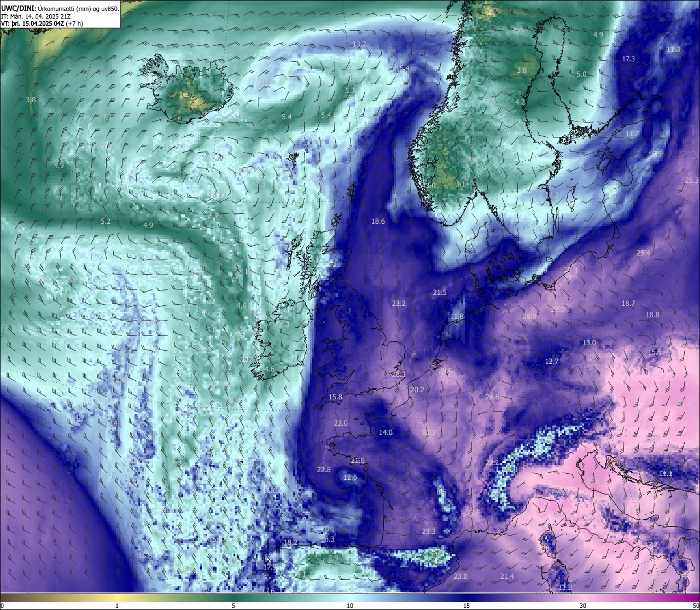Click the map value 21.6
Screen dimensions: 700x610
point(358,460)
